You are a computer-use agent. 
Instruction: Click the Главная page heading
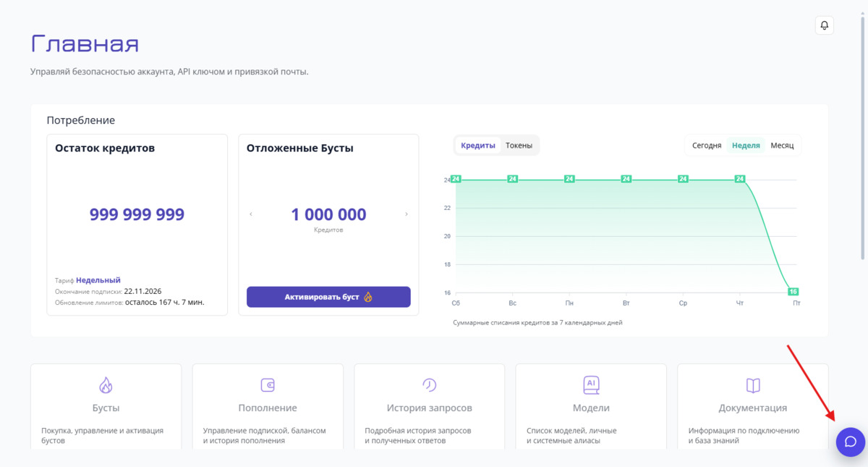(x=85, y=44)
